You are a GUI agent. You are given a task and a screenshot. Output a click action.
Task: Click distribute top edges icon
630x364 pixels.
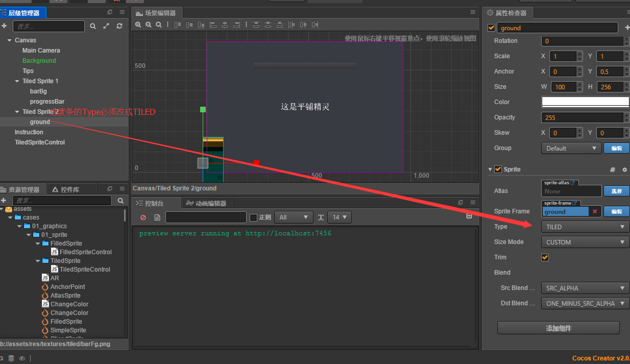point(256,25)
